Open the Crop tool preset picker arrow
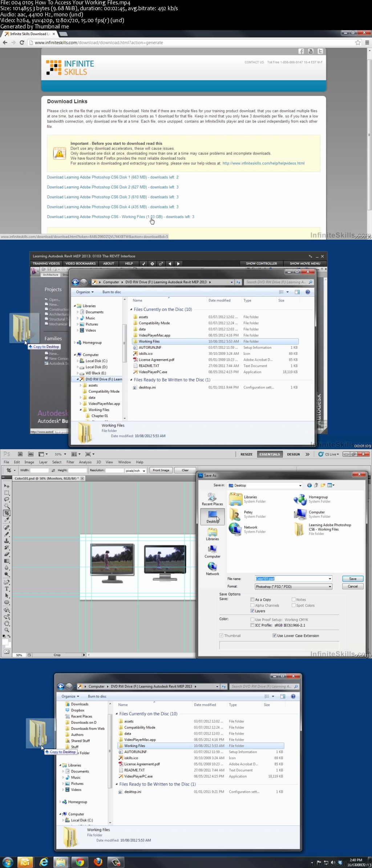Image resolution: width=372 pixels, height=868 pixels. click(15, 470)
